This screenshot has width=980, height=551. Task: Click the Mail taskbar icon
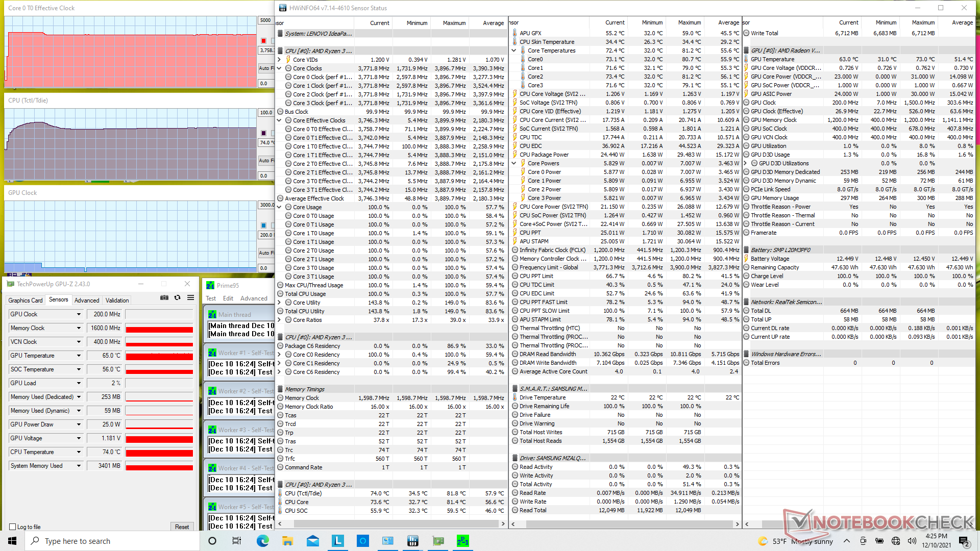tap(312, 541)
